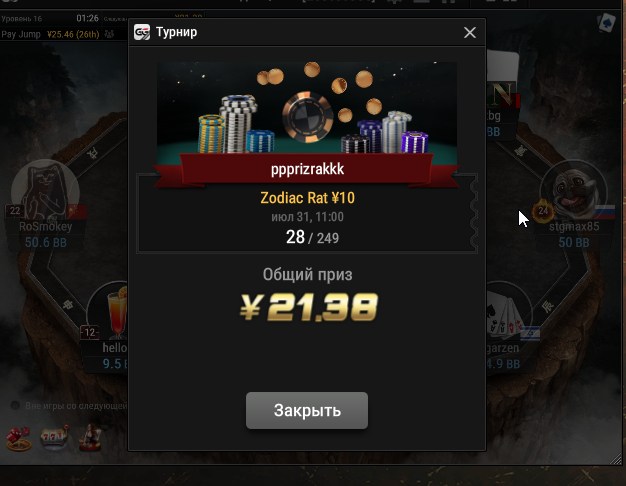
Task: Click the players icon beside Pay Jump
Action: point(109,34)
